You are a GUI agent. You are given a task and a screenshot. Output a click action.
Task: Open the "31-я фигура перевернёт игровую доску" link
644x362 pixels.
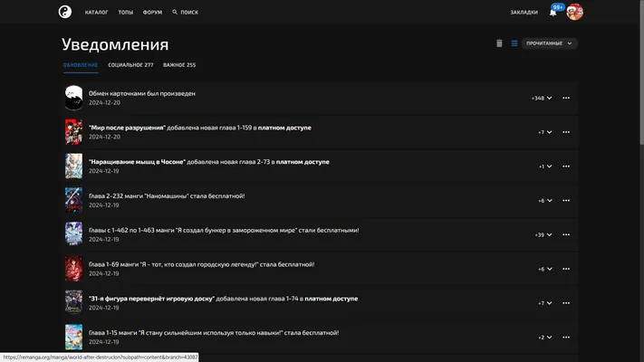(x=151, y=299)
